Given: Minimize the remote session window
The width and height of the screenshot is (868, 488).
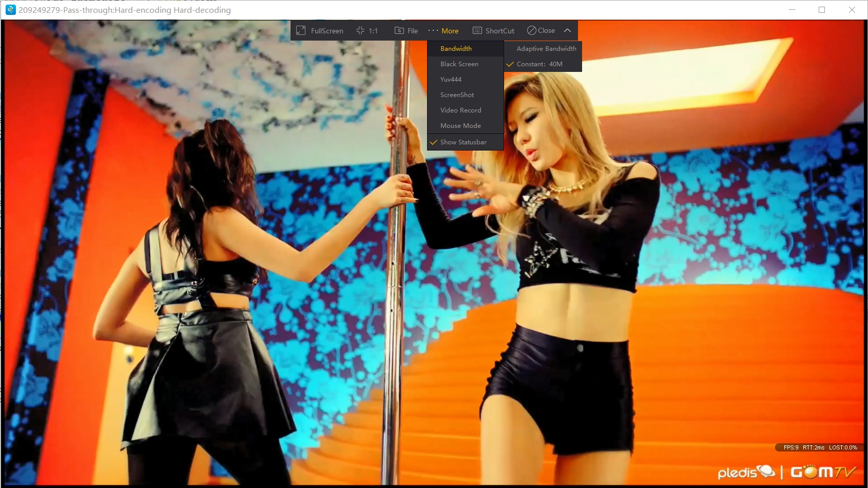Looking at the screenshot, I should [792, 10].
